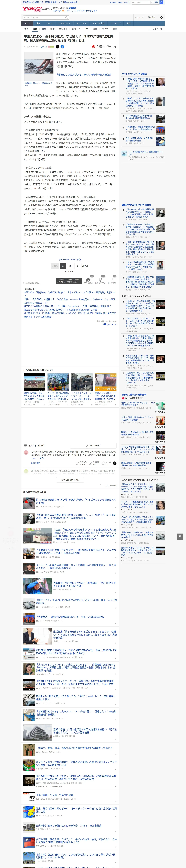The width and height of the screenshot is (186, 868).
Task: Go to page 3 of the article
Action: (77, 266)
